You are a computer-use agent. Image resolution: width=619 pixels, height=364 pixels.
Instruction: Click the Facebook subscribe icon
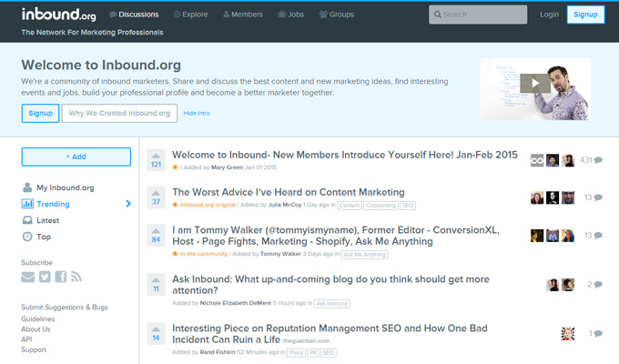pos(61,277)
